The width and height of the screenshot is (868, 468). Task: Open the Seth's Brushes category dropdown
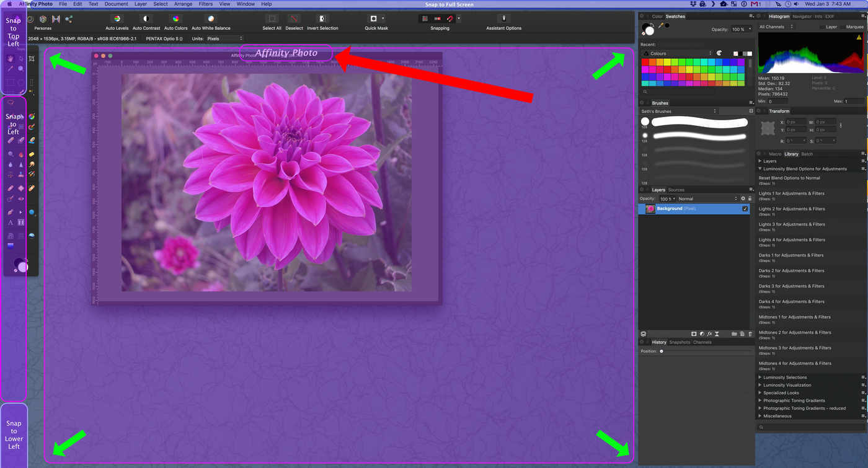coord(679,111)
